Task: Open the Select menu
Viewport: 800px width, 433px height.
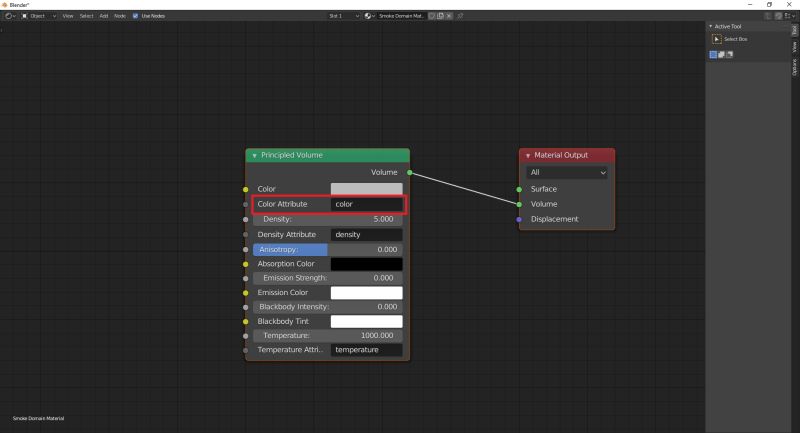Action: pos(86,16)
